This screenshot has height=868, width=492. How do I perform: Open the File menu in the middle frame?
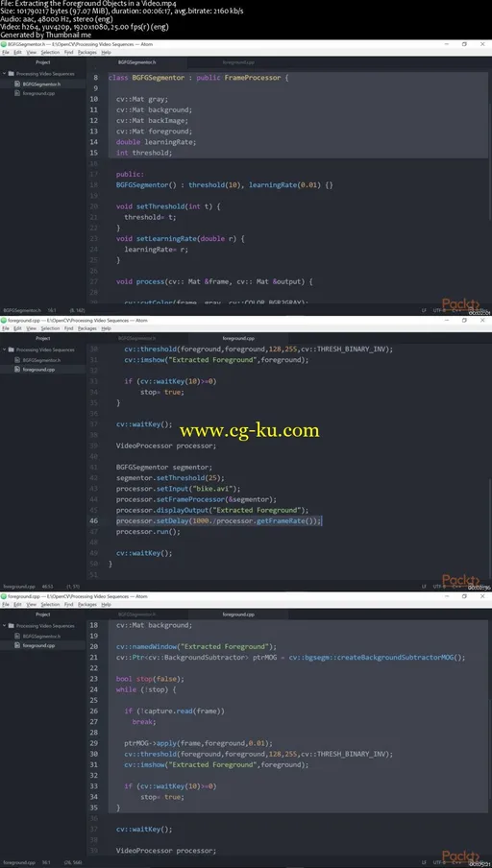tap(5, 328)
